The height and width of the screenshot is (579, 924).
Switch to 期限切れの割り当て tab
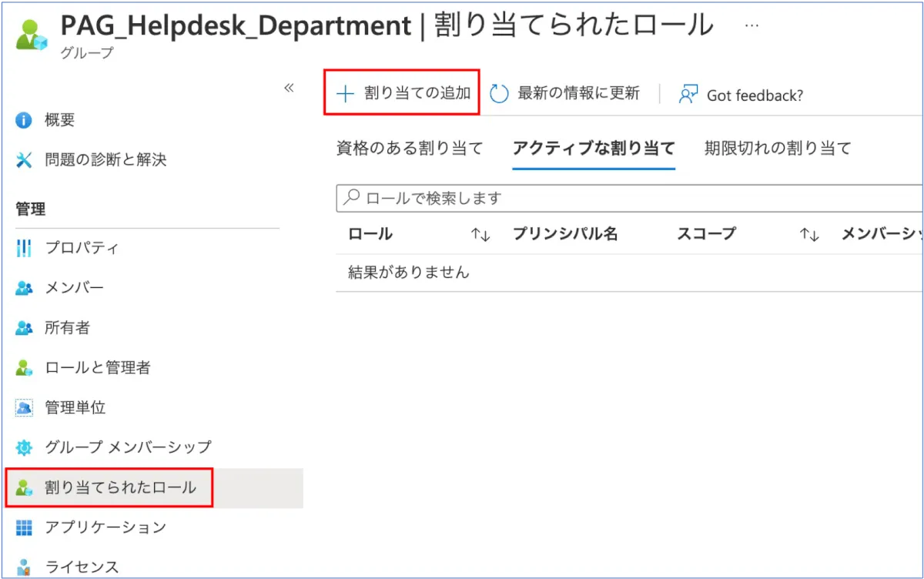(778, 148)
